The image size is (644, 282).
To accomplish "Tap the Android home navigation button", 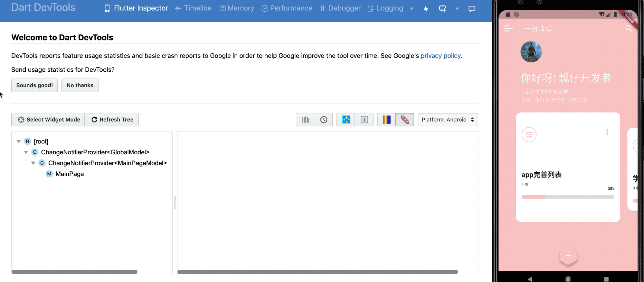I will [x=568, y=279].
